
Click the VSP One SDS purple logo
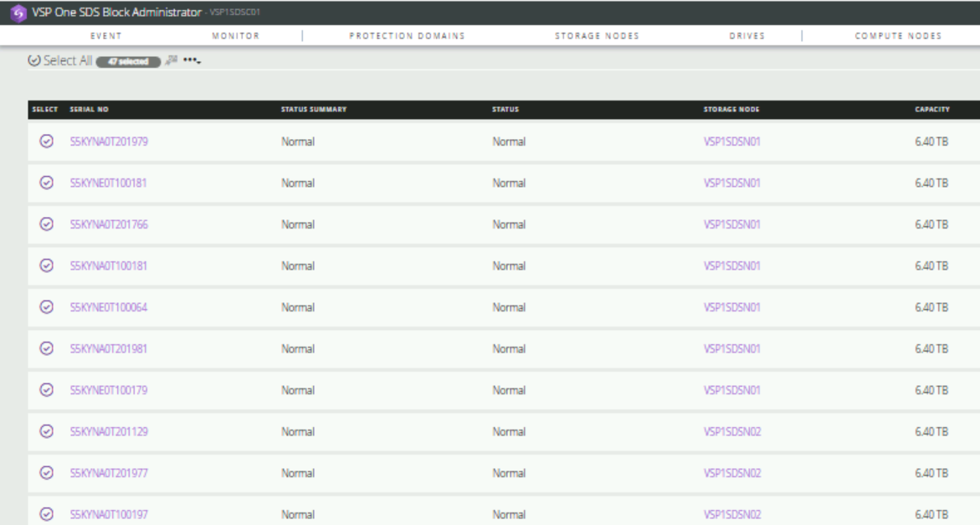(18, 13)
